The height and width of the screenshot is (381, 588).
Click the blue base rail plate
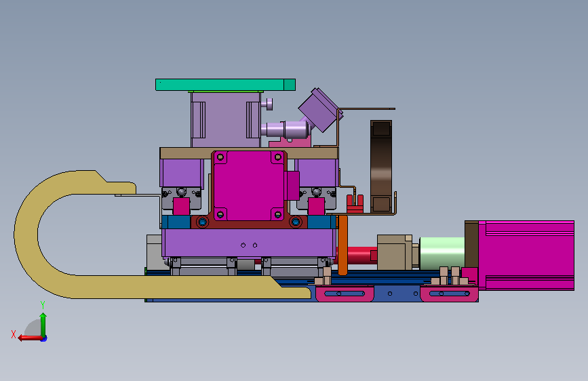pyautogui.click(x=397, y=294)
